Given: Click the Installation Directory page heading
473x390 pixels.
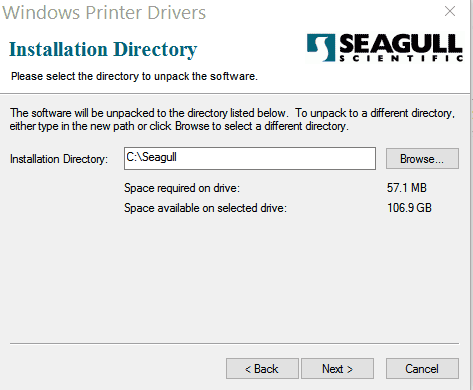Looking at the screenshot, I should 103,50.
